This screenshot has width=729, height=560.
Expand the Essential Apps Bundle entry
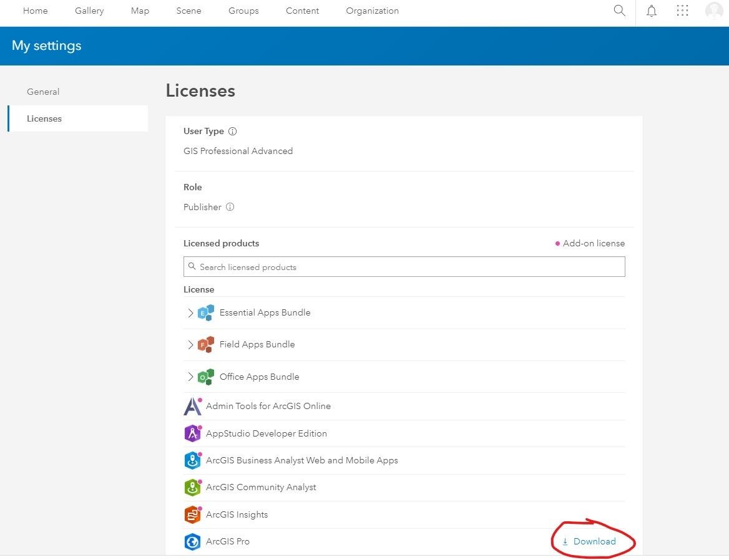pos(191,312)
